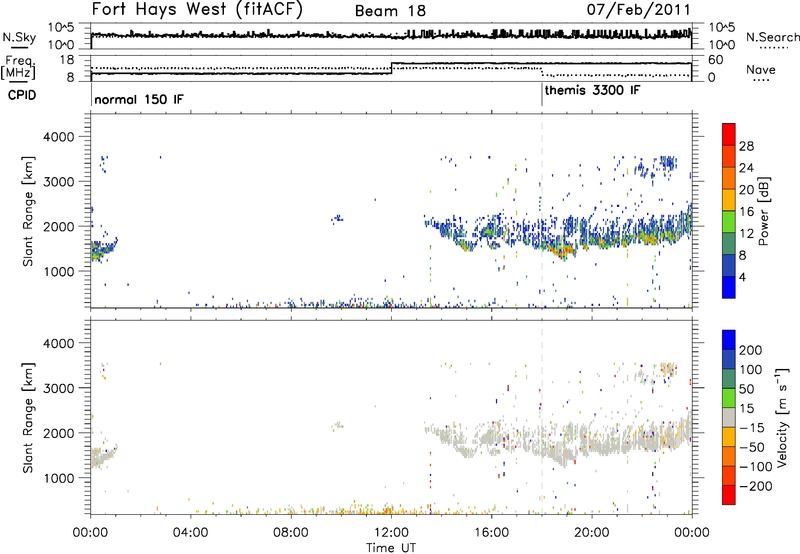Screen dimensions: 800x554
Task: Select 'normal 150 IF' CPID text
Action: tap(139, 99)
